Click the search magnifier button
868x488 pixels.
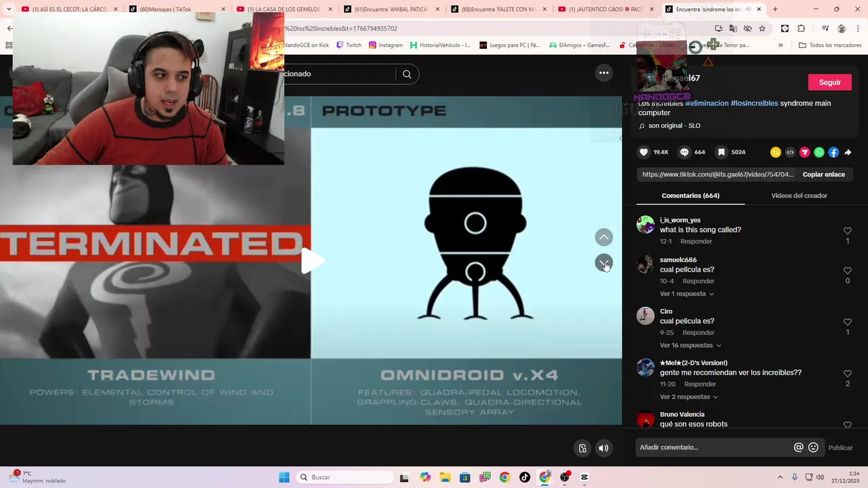point(407,75)
